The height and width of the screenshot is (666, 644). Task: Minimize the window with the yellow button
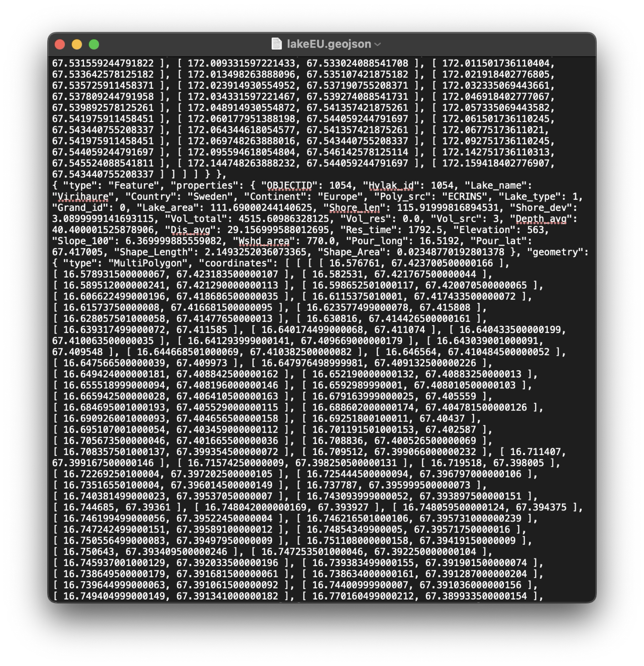click(77, 45)
